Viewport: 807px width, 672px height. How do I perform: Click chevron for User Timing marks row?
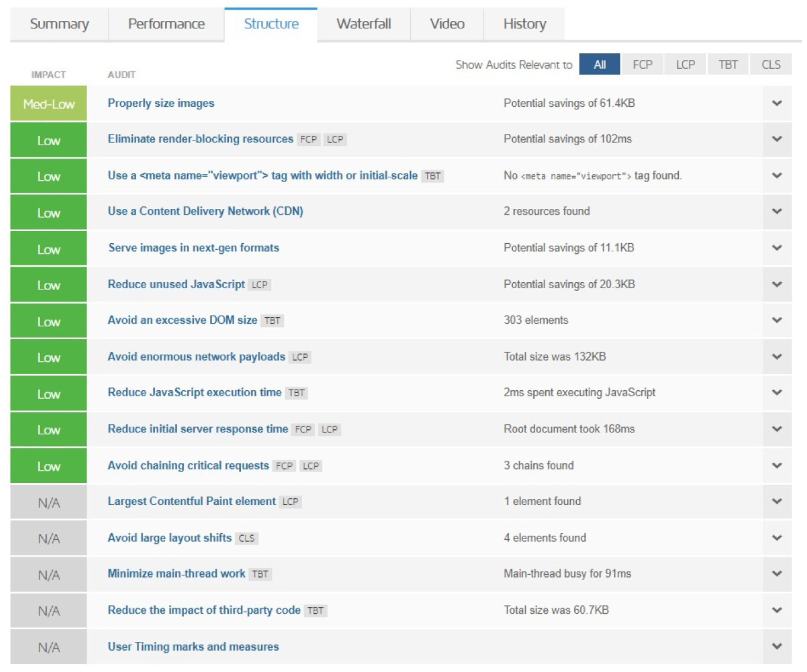(x=777, y=646)
